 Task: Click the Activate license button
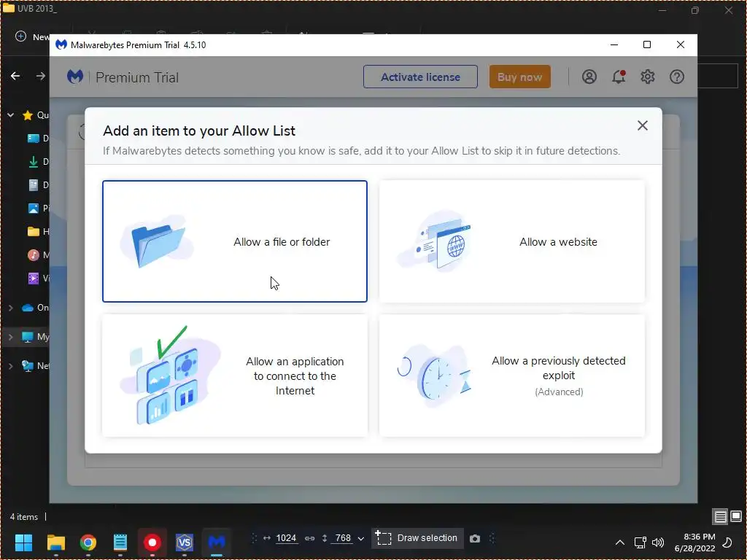coord(420,77)
